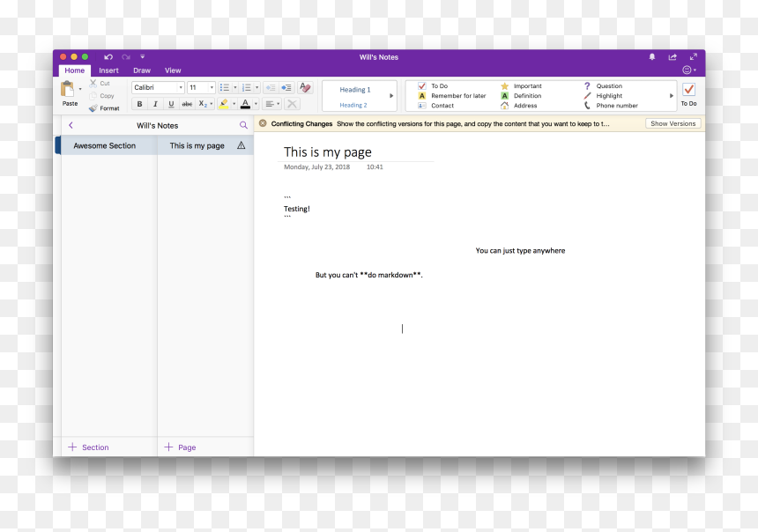Go back with the sidebar chevron
758x532 pixels.
tap(71, 125)
